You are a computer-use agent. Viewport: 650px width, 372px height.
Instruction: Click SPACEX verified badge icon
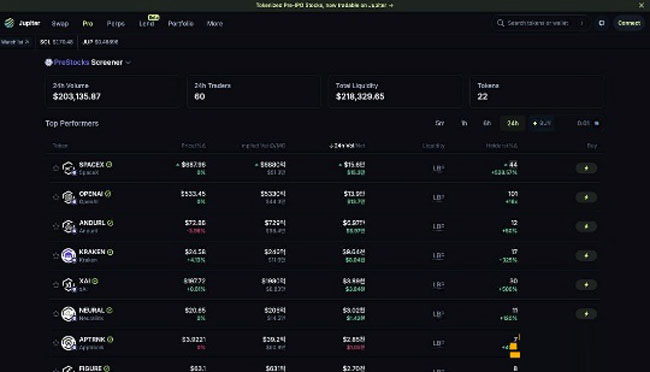click(x=109, y=164)
